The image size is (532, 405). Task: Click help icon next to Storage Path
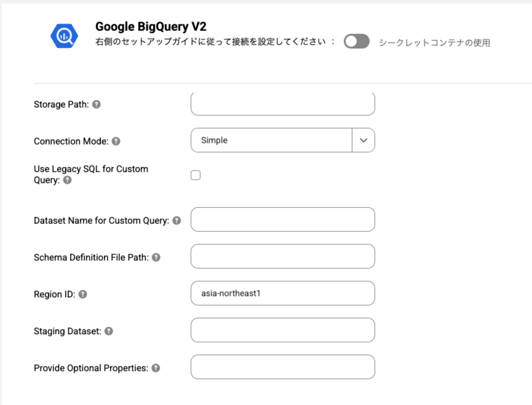[97, 104]
